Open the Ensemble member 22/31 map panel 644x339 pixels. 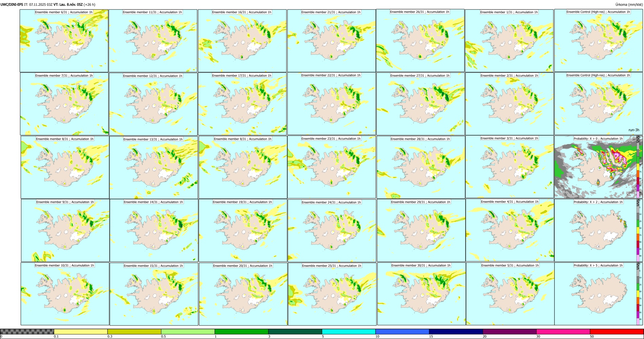coord(331,104)
